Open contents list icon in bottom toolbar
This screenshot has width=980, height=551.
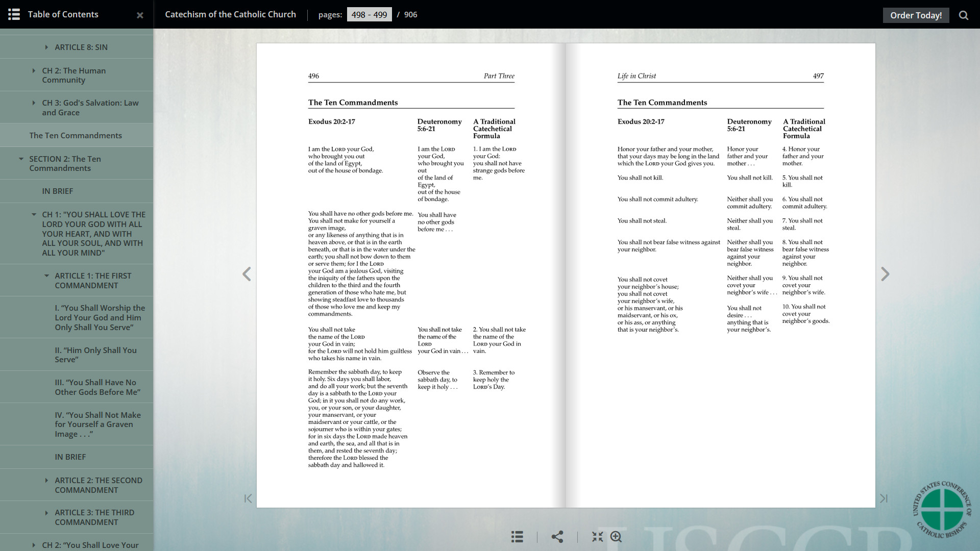(517, 537)
